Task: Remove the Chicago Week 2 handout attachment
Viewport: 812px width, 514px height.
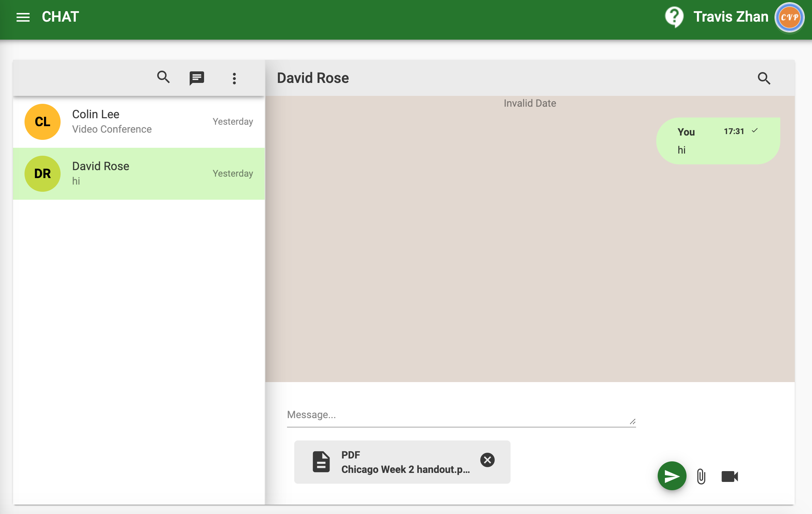Action: click(487, 460)
